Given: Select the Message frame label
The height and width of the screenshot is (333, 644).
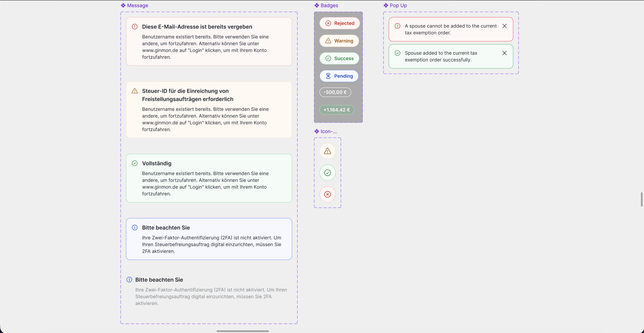Looking at the screenshot, I should [x=137, y=5].
